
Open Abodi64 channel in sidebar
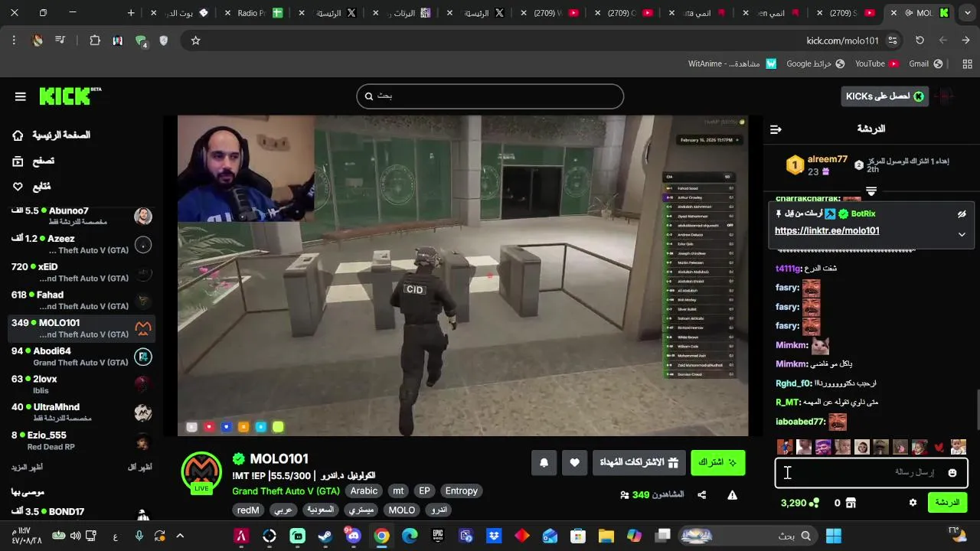click(81, 357)
